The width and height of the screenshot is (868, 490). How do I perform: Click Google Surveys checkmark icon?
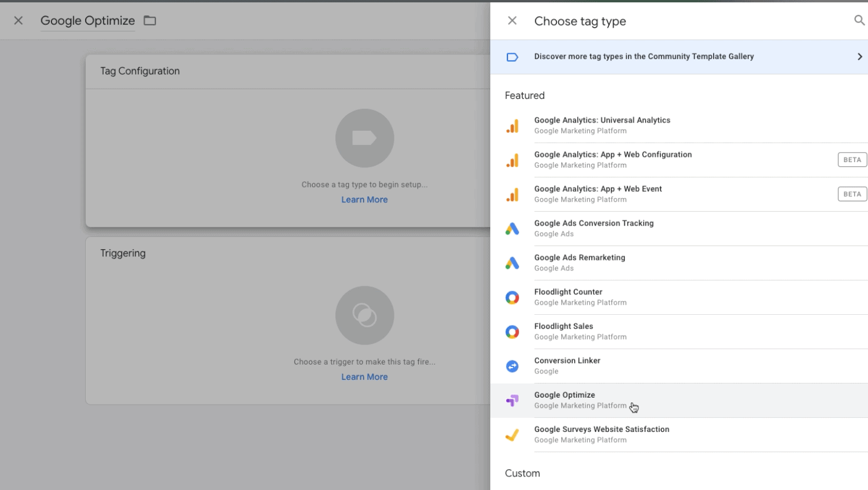click(512, 435)
